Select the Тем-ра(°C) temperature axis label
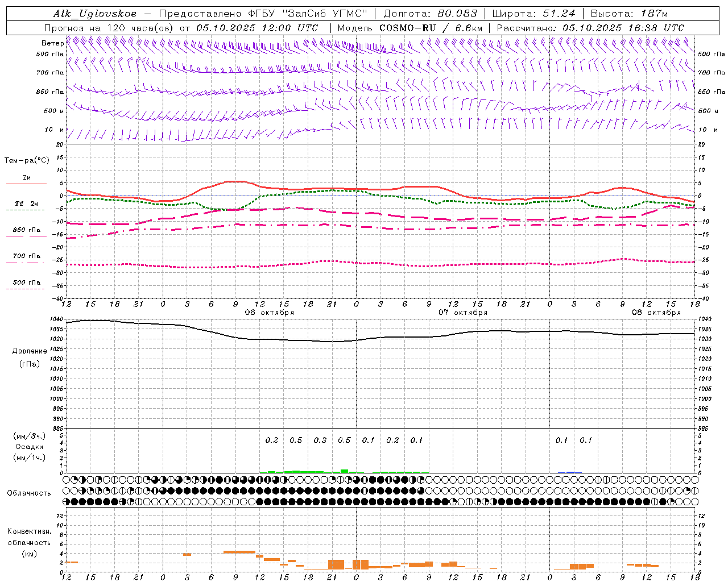 click(27, 161)
